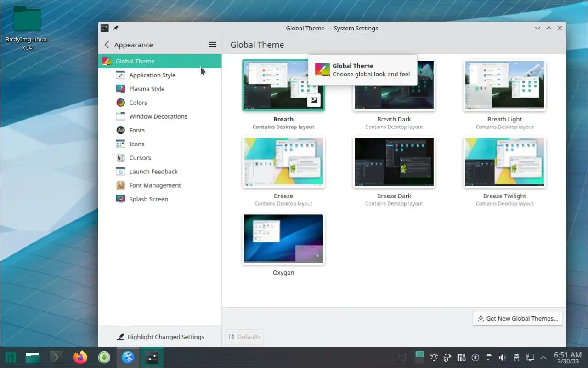Select Global Theme in the sidebar
588x368 pixels.
(x=160, y=61)
